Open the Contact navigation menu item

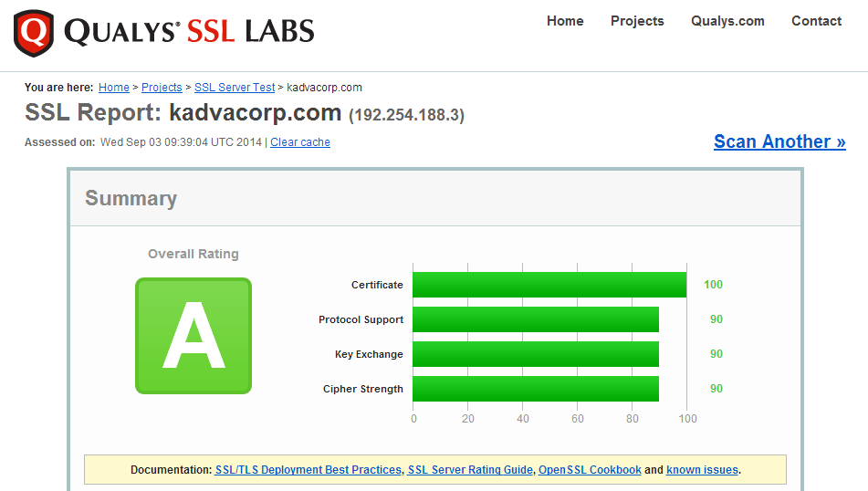pyautogui.click(x=817, y=21)
